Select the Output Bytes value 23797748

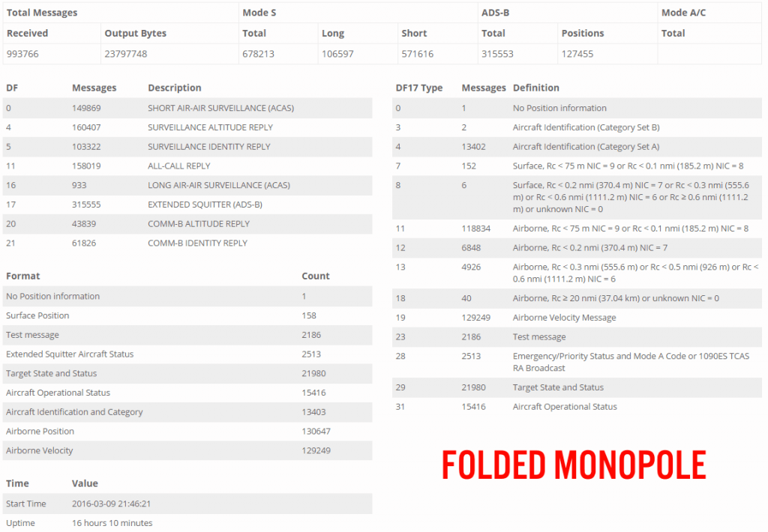click(125, 54)
